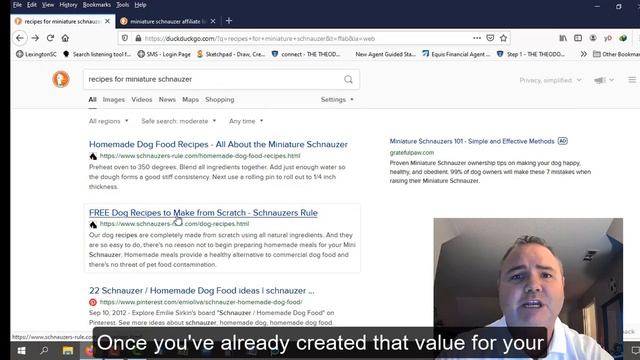
Task: Open the gratefulpaw.com ad URL
Action: (411, 153)
